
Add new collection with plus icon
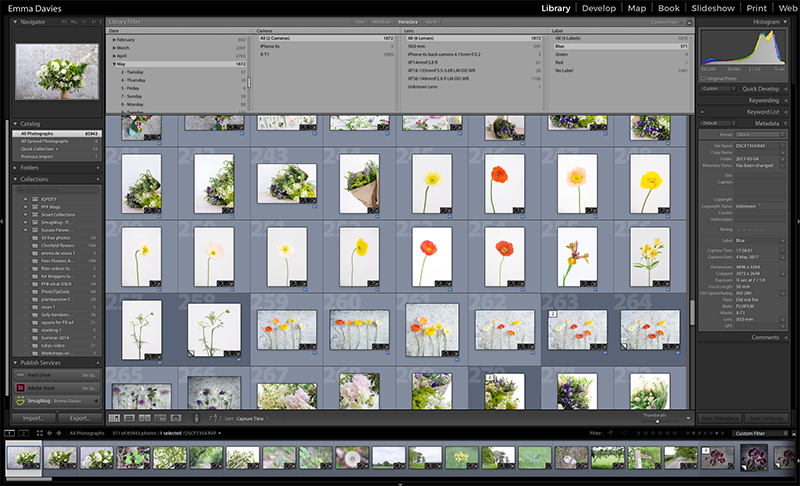click(98, 180)
